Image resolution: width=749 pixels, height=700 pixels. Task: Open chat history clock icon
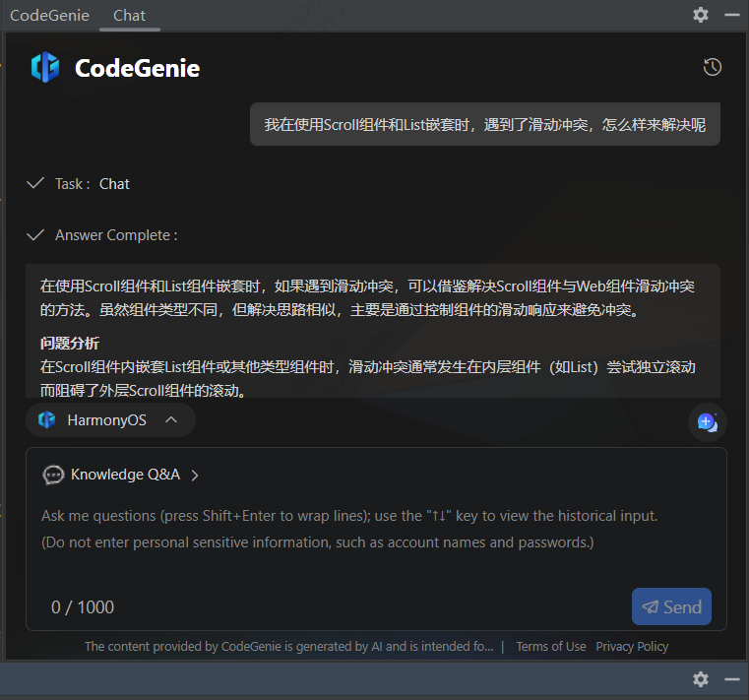(713, 67)
